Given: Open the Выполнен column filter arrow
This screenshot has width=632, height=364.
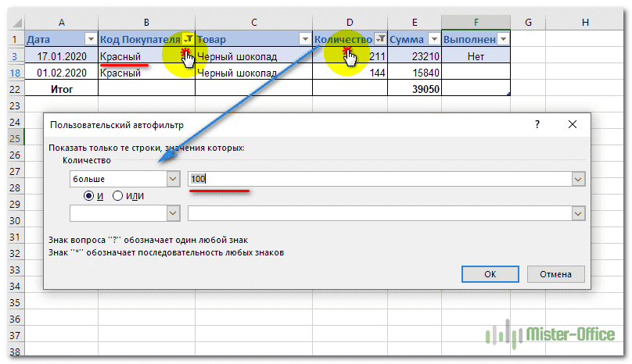Looking at the screenshot, I should pos(503,39).
